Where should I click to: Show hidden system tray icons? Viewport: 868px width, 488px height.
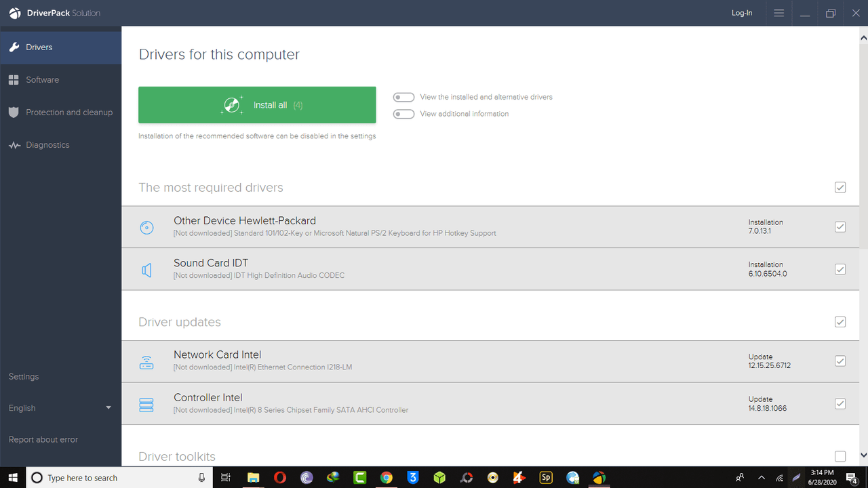click(x=762, y=477)
